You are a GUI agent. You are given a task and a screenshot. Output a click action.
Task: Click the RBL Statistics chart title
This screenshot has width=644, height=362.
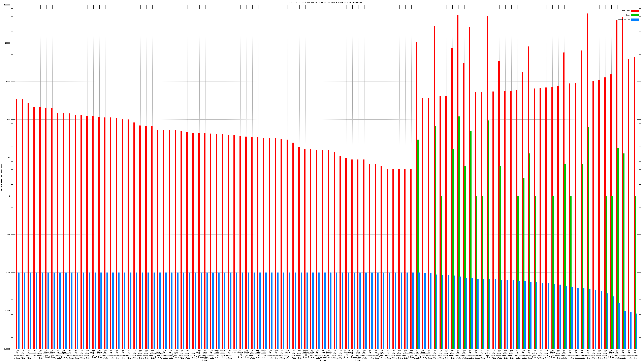pyautogui.click(x=325, y=2)
